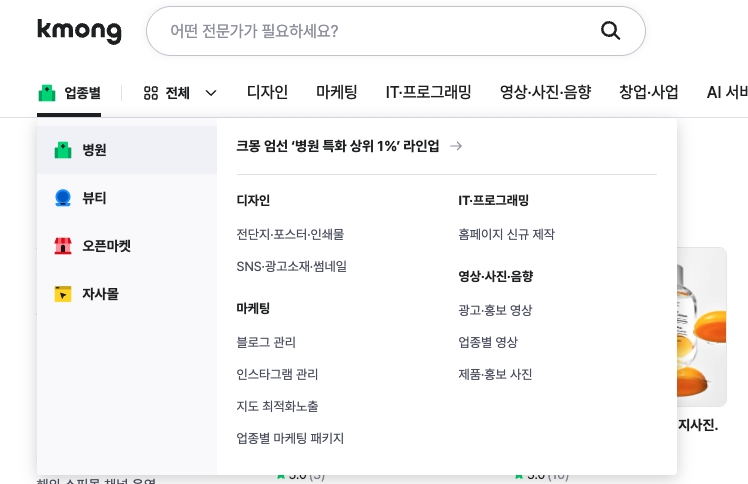
Task: Go to 블로그 관리 service link
Action: (x=266, y=342)
